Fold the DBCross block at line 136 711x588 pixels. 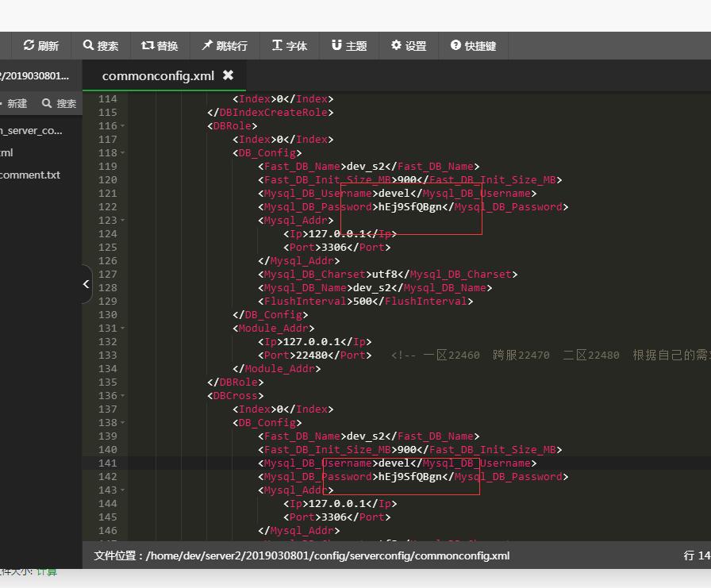point(123,396)
